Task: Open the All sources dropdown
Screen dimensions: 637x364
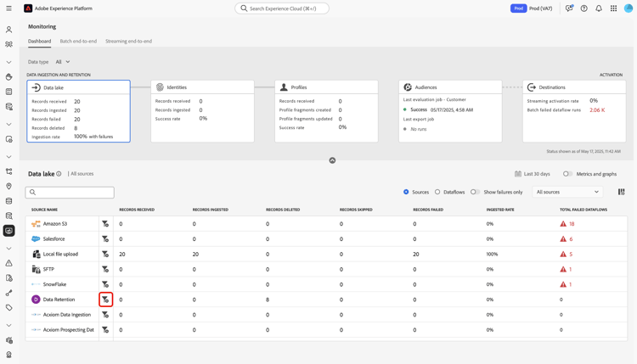Action: (567, 193)
